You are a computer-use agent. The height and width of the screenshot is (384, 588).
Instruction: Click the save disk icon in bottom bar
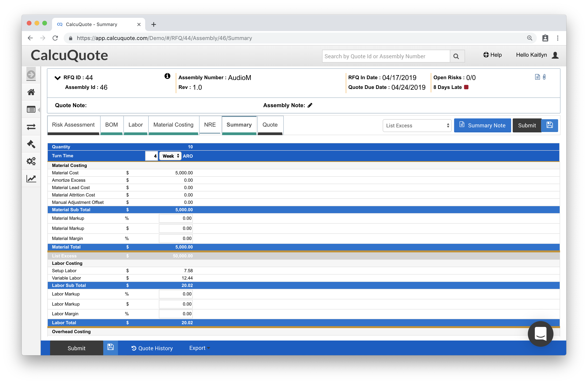click(x=110, y=348)
